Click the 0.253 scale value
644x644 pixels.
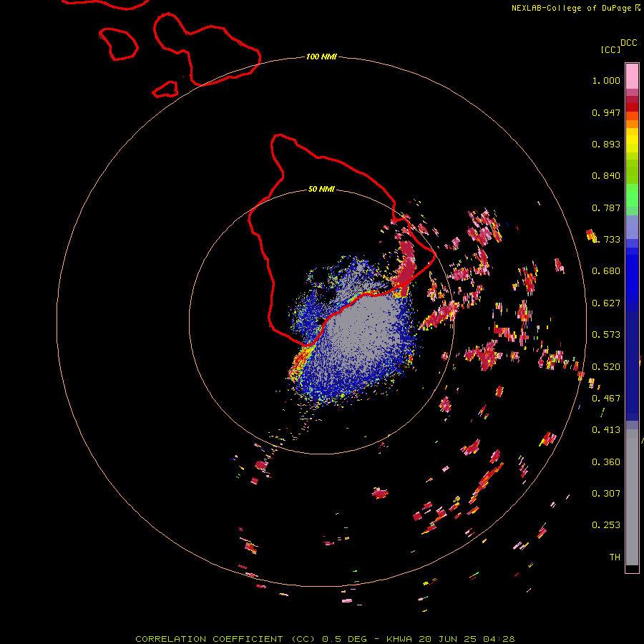tap(606, 525)
